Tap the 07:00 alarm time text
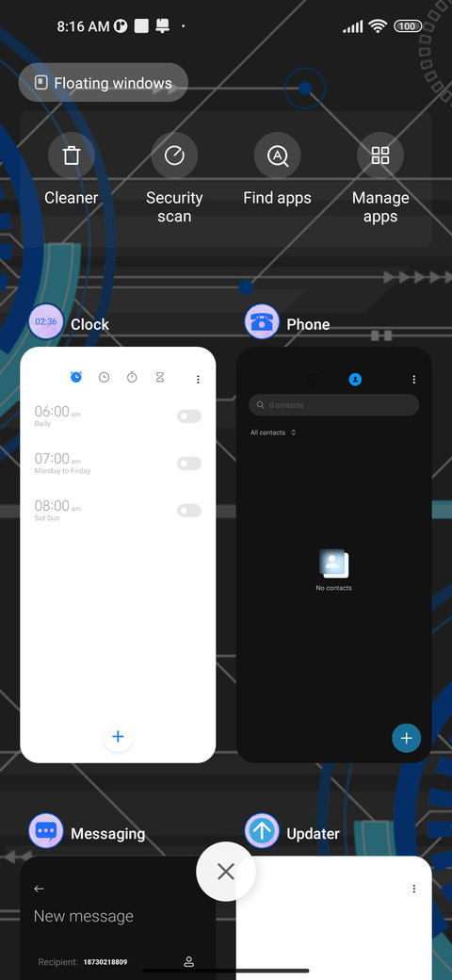452x980 pixels. (x=52, y=459)
